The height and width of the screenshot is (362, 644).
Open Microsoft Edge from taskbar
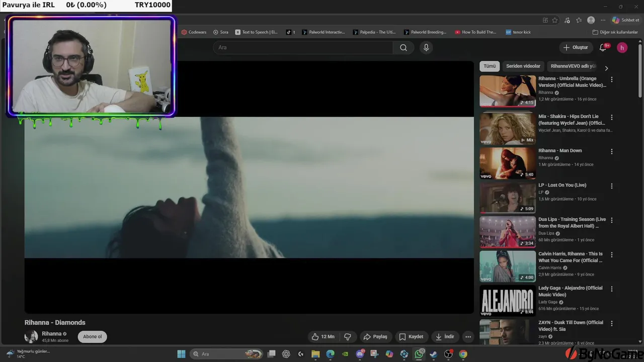[330, 354]
